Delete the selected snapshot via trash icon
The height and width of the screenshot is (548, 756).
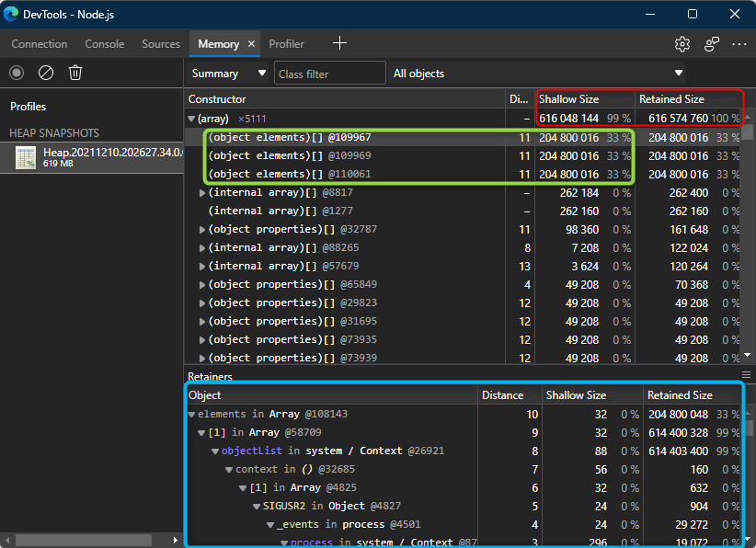coord(76,73)
